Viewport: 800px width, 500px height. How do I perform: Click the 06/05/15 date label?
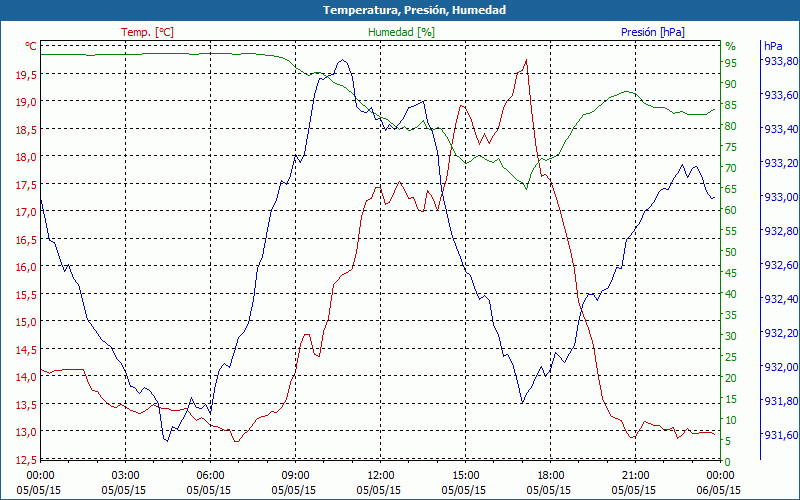click(721, 490)
